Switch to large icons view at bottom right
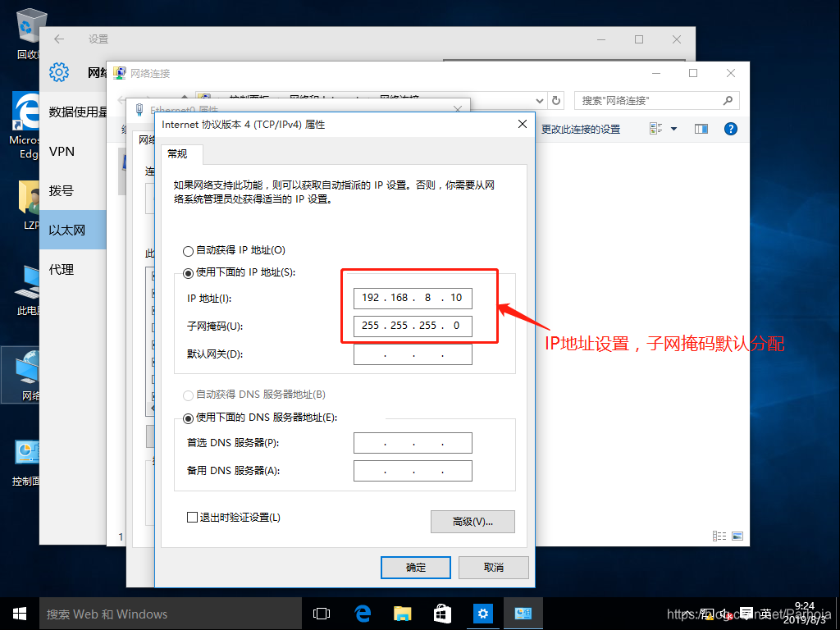This screenshot has width=840, height=630. click(737, 536)
